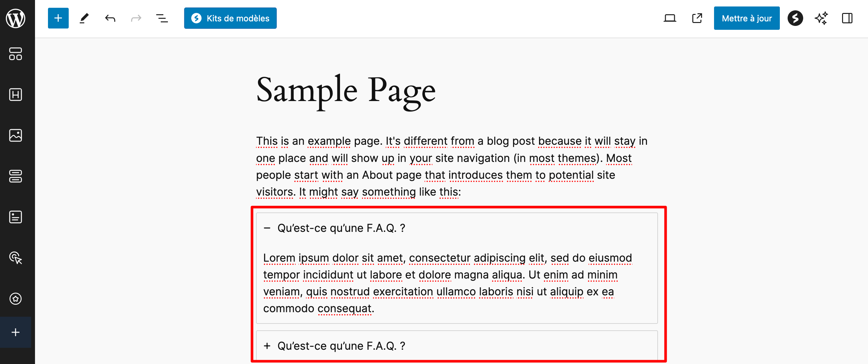This screenshot has height=364, width=868.
Task: Click the intro paragraph text
Action: 452,166
